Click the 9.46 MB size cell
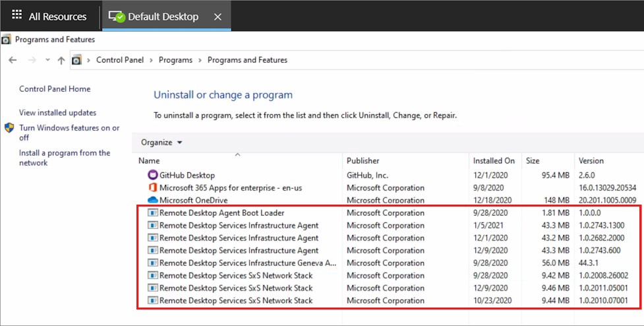 coord(555,288)
